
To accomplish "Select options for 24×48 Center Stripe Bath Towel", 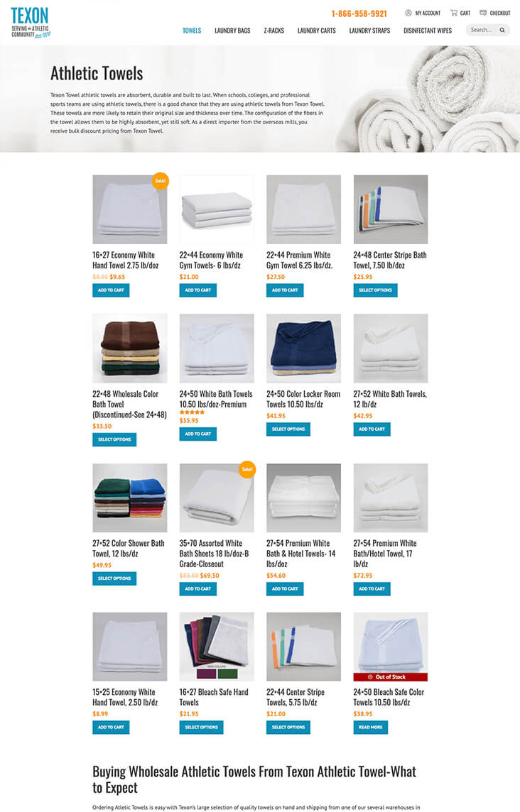I will [375, 290].
